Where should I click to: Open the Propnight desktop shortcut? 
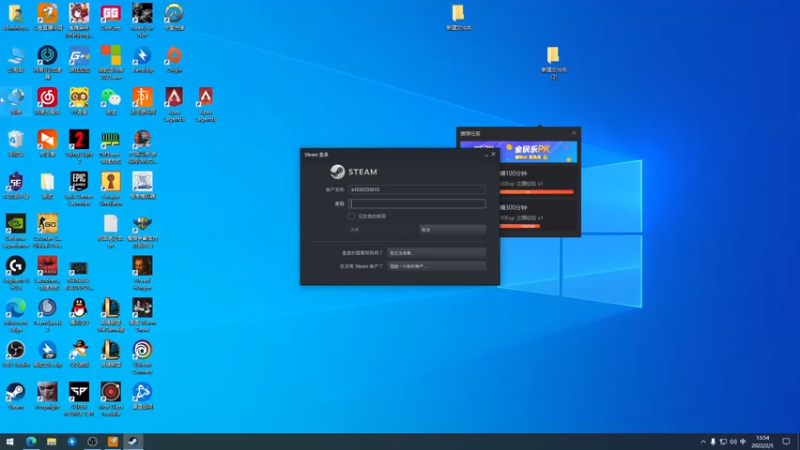coord(47,396)
